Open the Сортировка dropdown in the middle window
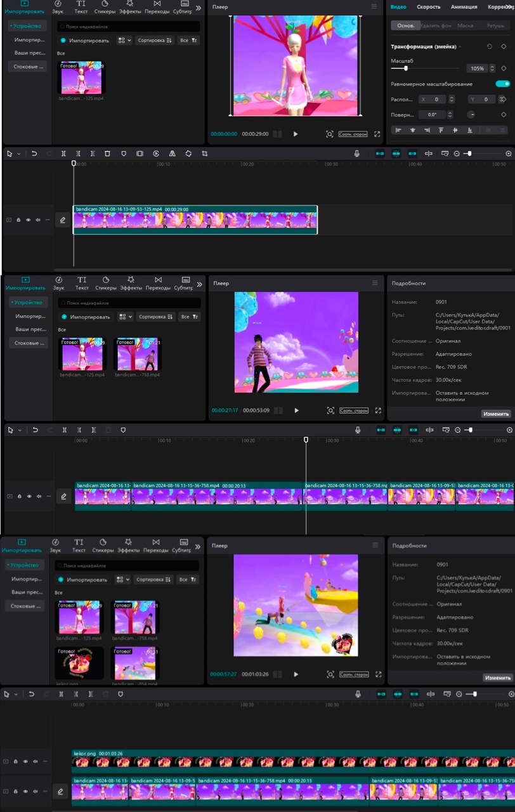 coord(156,317)
